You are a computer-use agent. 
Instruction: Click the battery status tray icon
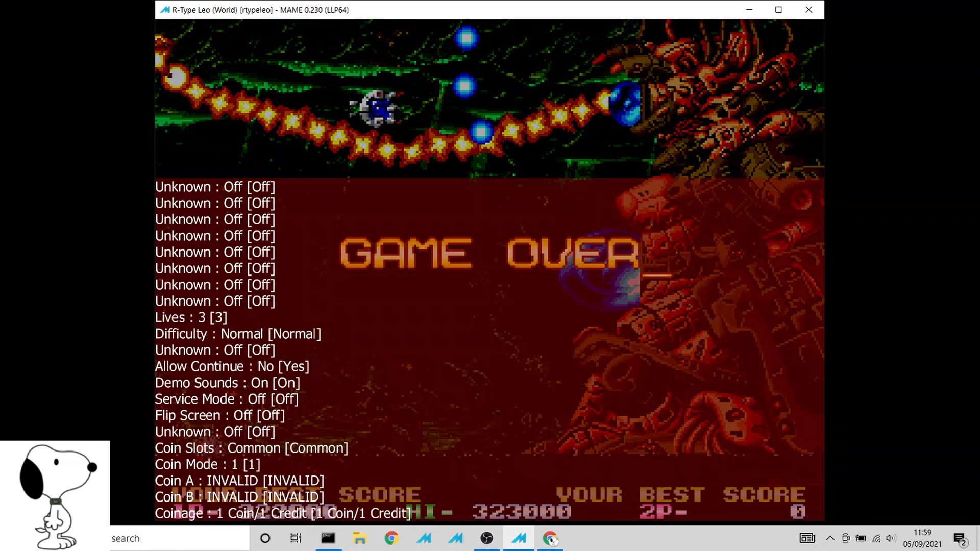coord(861,538)
